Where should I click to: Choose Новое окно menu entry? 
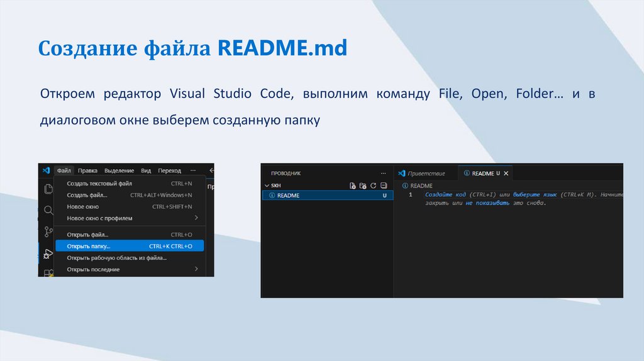[x=130, y=206]
